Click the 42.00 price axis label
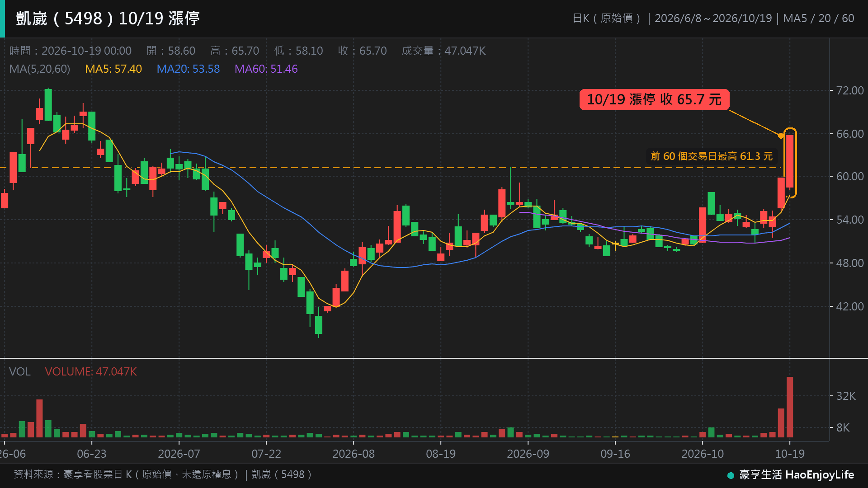Image resolution: width=868 pixels, height=488 pixels. click(x=850, y=306)
